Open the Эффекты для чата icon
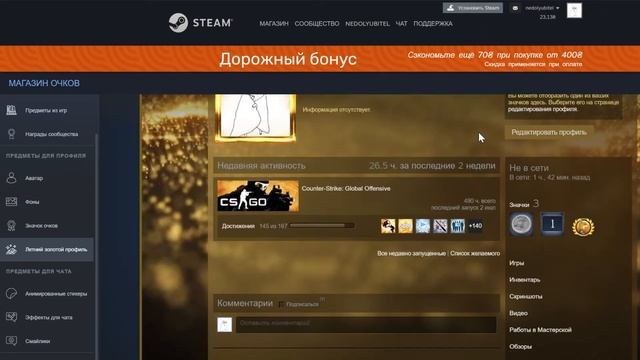 11,317
